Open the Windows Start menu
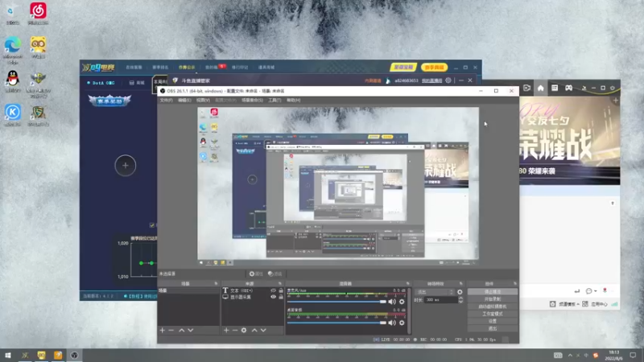Image resolution: width=644 pixels, height=362 pixels. click(8, 355)
